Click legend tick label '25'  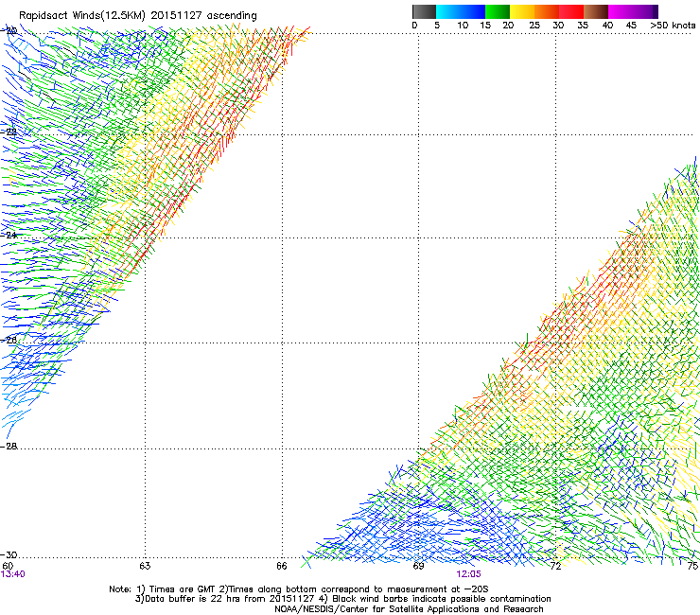tap(534, 26)
